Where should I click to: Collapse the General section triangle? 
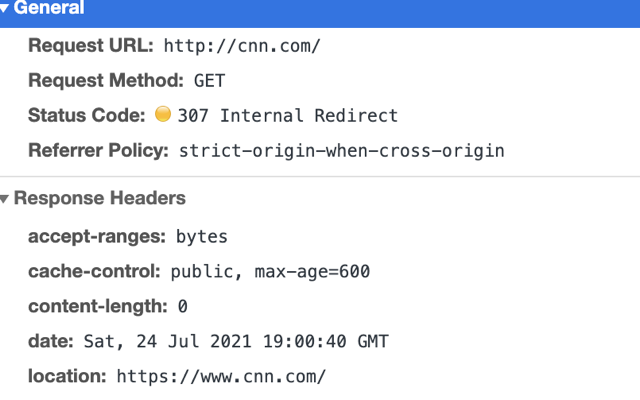point(6,8)
